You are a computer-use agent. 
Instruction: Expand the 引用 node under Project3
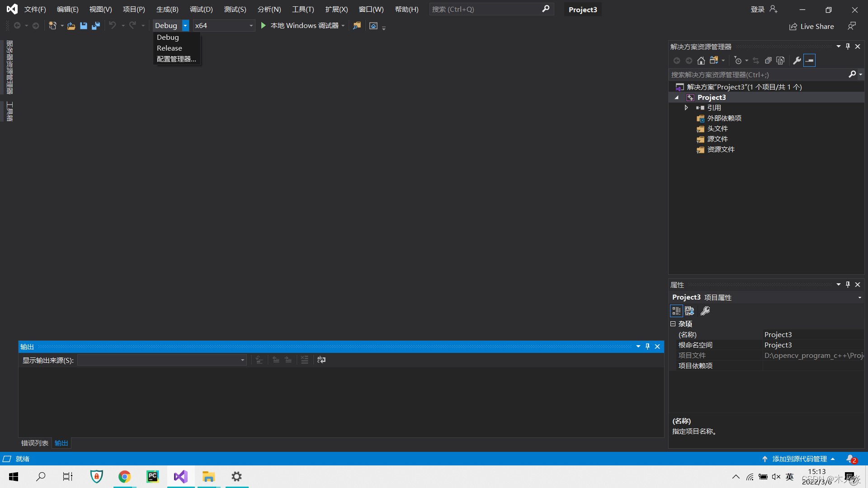686,108
